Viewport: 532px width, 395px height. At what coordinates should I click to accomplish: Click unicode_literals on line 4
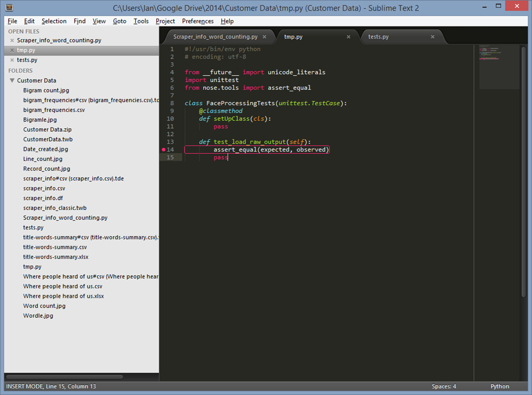[297, 72]
